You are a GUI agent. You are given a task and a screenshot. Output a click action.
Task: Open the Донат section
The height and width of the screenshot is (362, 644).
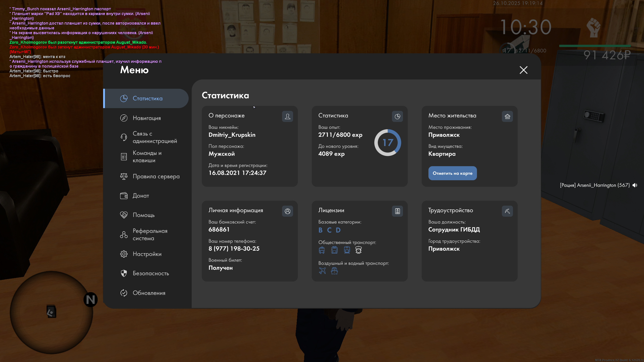click(x=140, y=196)
